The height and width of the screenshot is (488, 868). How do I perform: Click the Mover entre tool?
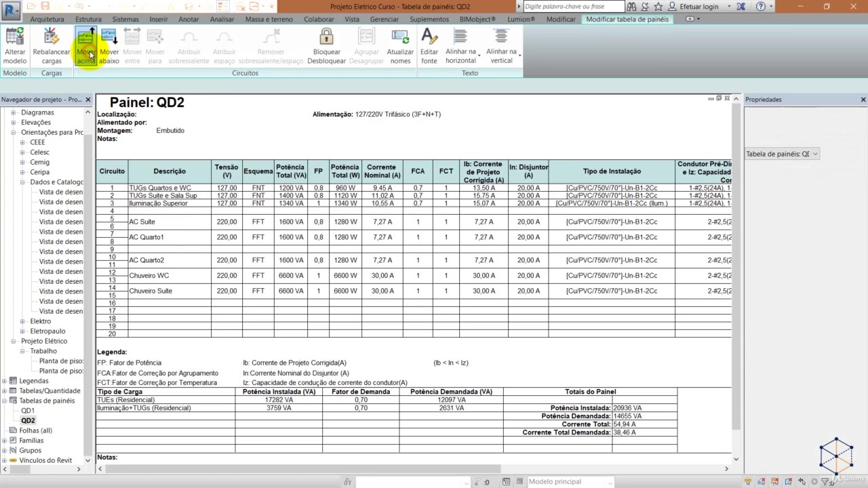(132, 46)
